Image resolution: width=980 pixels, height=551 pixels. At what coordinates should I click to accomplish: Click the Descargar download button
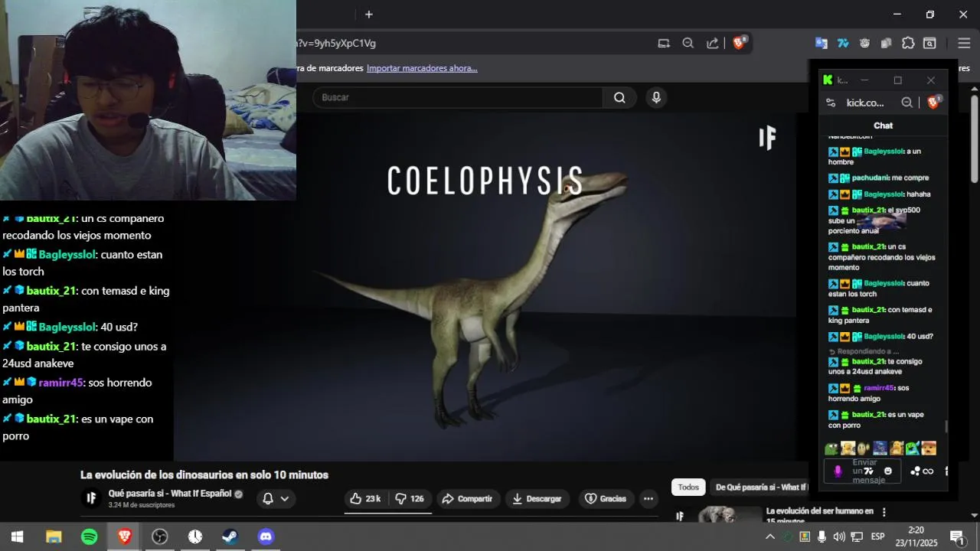(537, 499)
